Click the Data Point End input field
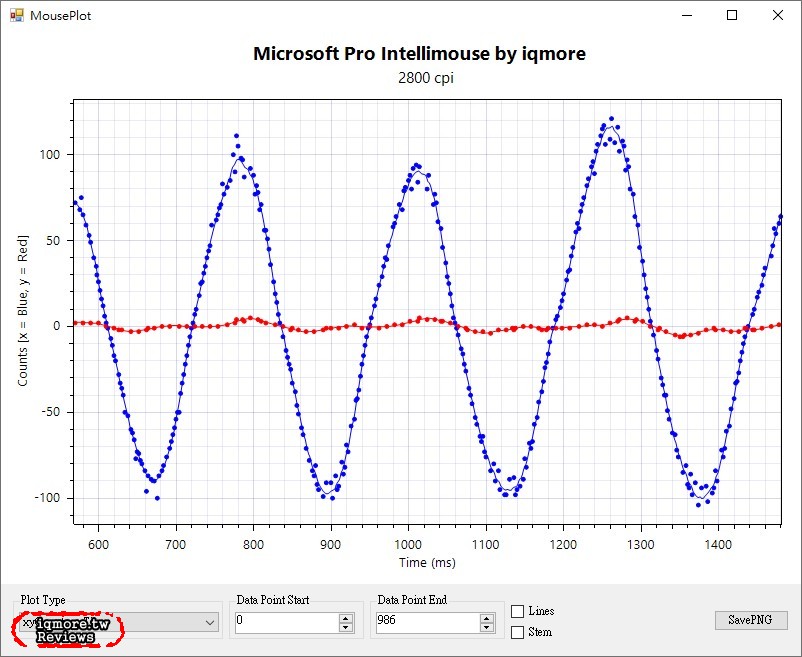This screenshot has width=802, height=657. tap(427, 622)
